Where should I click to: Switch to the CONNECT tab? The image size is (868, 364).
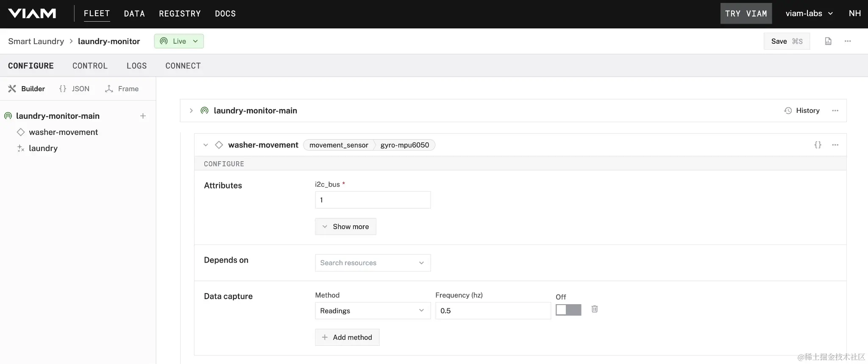[x=183, y=66]
